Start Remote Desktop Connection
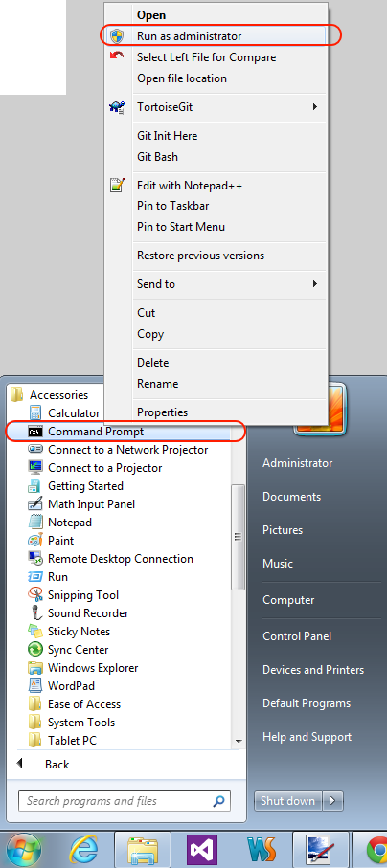This screenshot has width=387, height=868. tap(111, 559)
